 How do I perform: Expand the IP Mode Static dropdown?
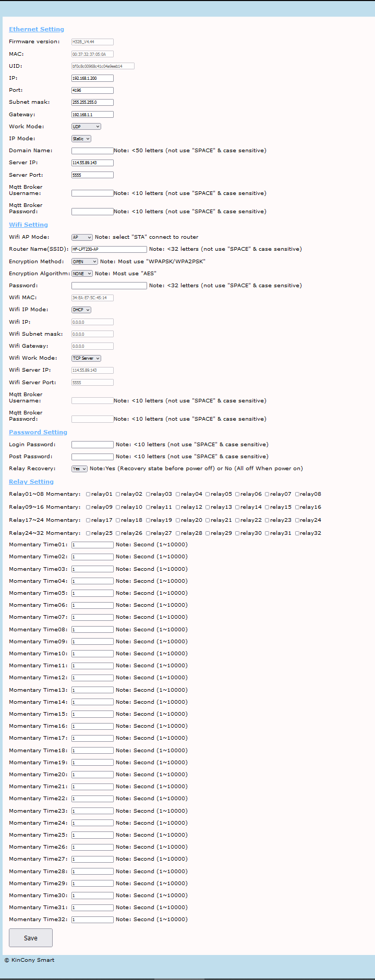coord(81,139)
